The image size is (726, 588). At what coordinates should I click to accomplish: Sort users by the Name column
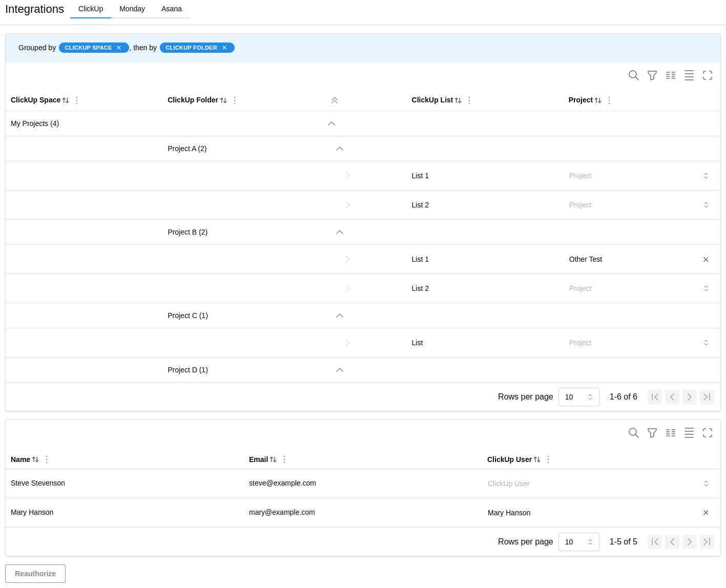coord(35,459)
